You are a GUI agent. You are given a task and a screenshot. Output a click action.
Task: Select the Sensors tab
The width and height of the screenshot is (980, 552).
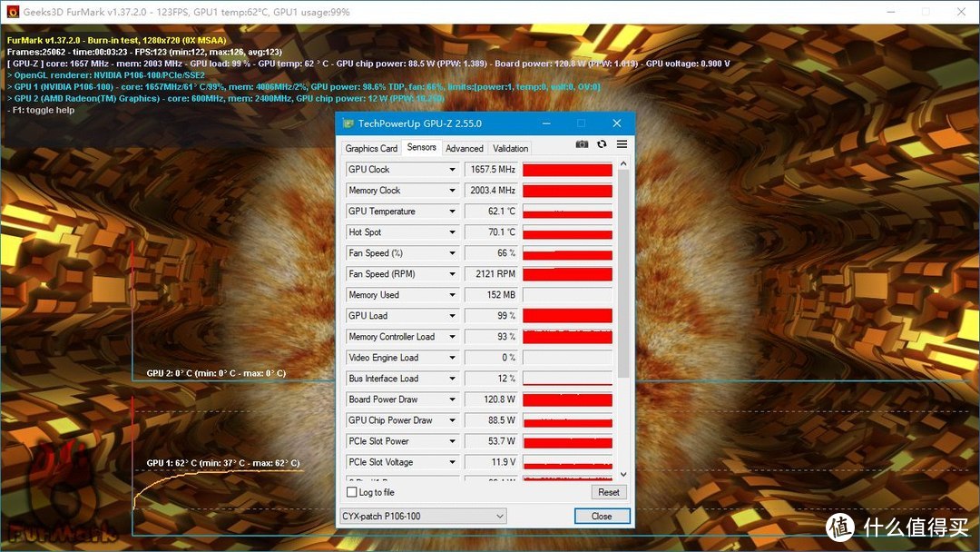coord(421,147)
